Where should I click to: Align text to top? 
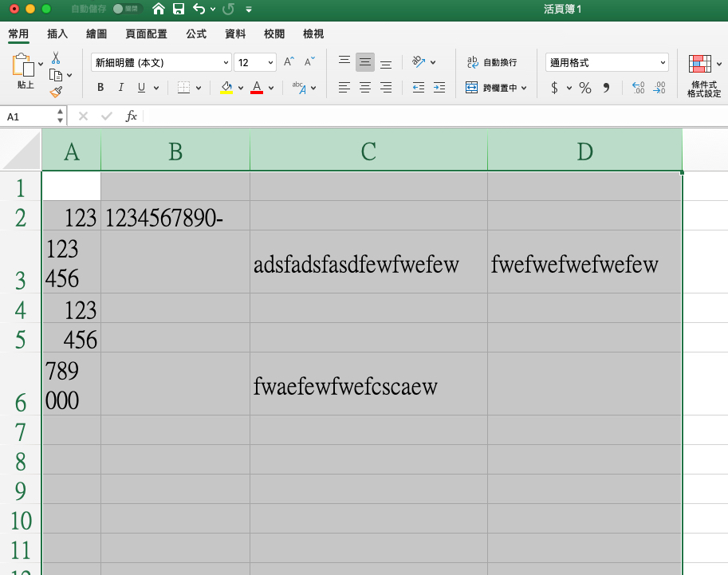(x=344, y=61)
